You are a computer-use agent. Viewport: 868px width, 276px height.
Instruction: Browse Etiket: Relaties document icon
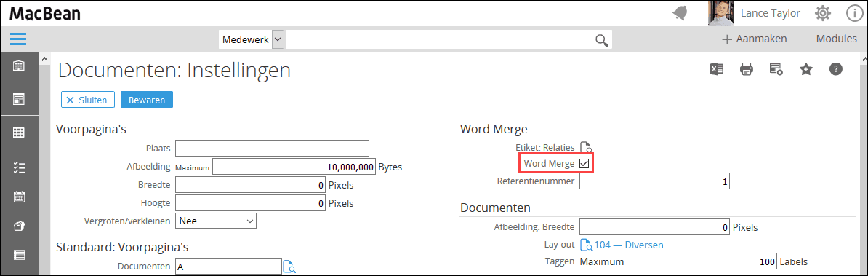tap(586, 147)
